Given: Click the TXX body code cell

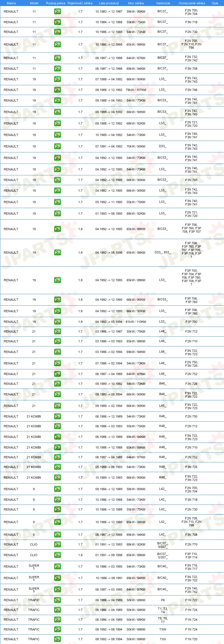Looking at the screenshot, I should pyautogui.click(x=163, y=639).
